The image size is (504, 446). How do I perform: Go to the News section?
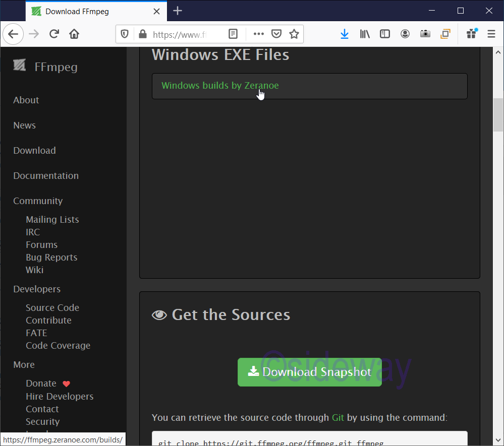(24, 125)
